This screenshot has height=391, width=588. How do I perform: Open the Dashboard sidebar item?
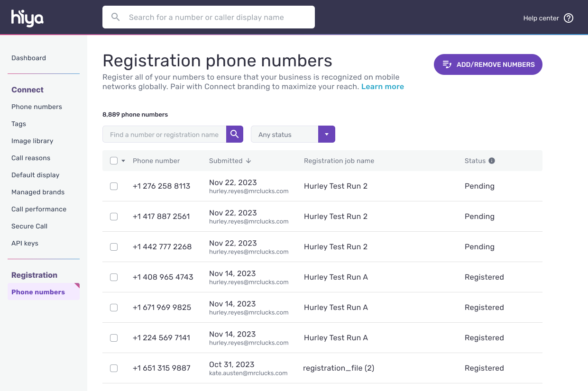(28, 58)
